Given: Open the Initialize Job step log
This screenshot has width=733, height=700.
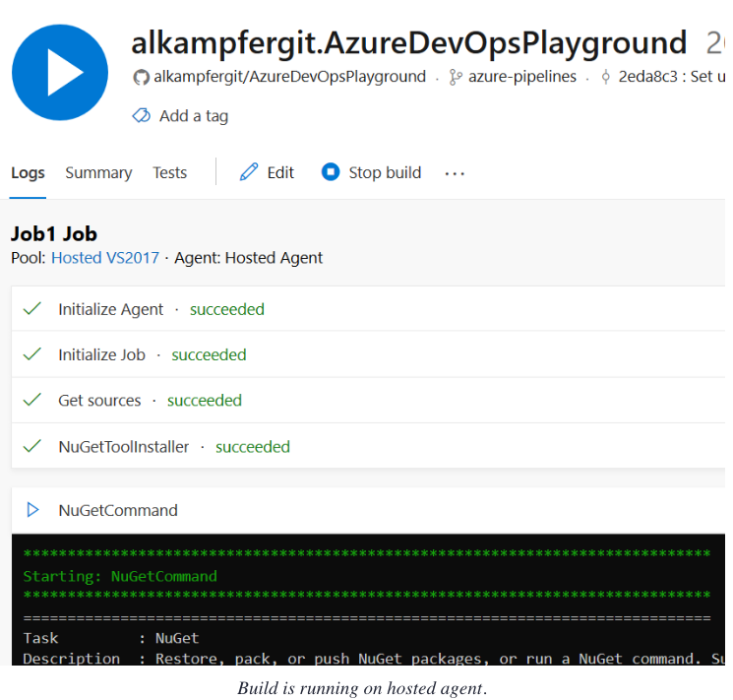Looking at the screenshot, I should [x=368, y=354].
